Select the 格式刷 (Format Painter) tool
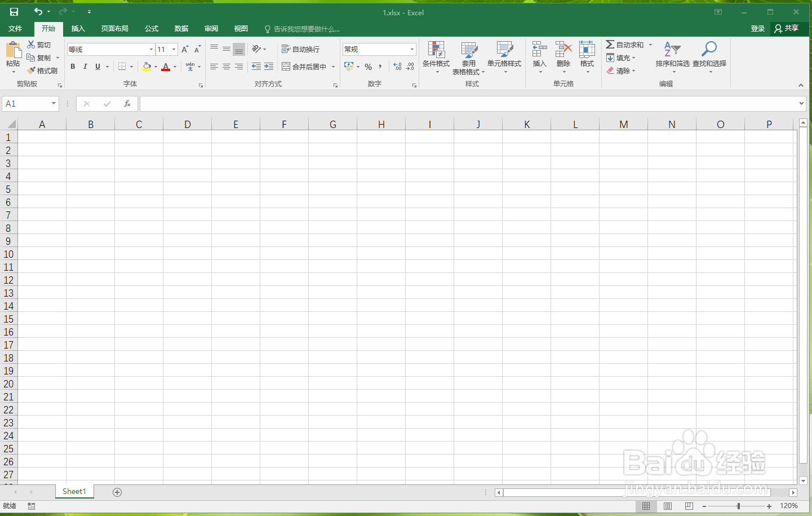812x516 pixels. point(43,70)
